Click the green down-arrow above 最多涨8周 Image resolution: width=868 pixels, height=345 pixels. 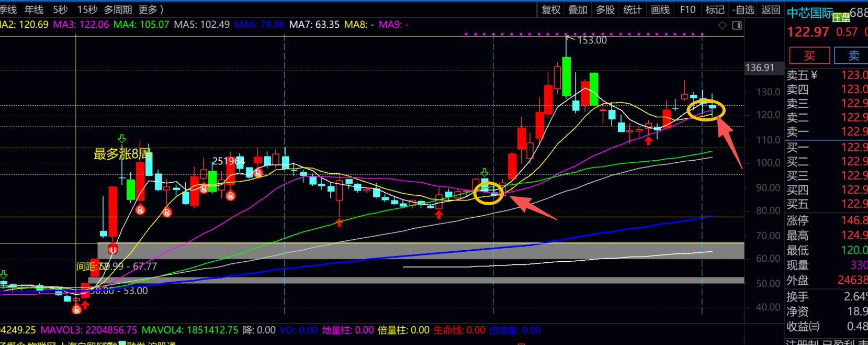pyautogui.click(x=122, y=139)
